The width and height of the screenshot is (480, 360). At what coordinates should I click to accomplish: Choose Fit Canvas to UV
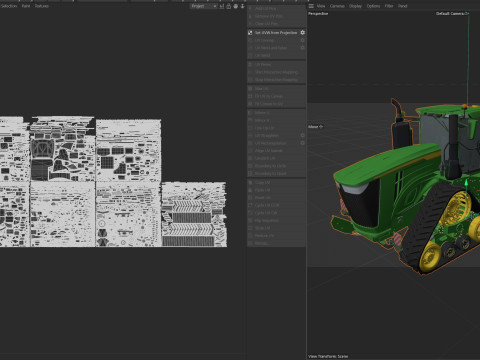[276, 104]
